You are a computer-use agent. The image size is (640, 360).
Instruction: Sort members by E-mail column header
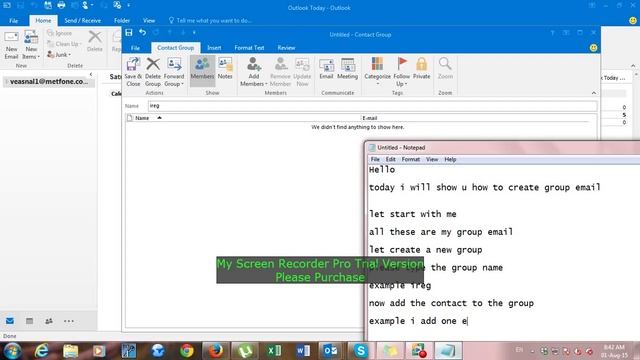click(x=370, y=118)
